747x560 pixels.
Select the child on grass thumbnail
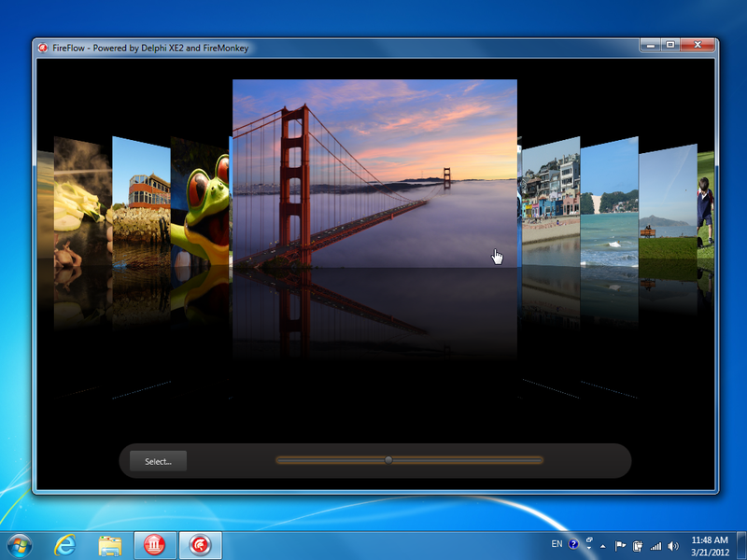(x=706, y=204)
